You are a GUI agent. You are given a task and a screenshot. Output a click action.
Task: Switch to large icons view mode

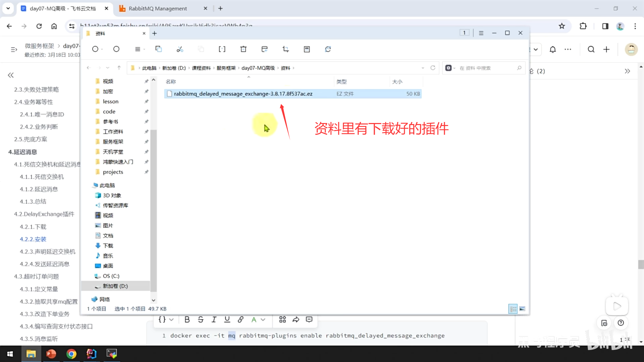522,309
